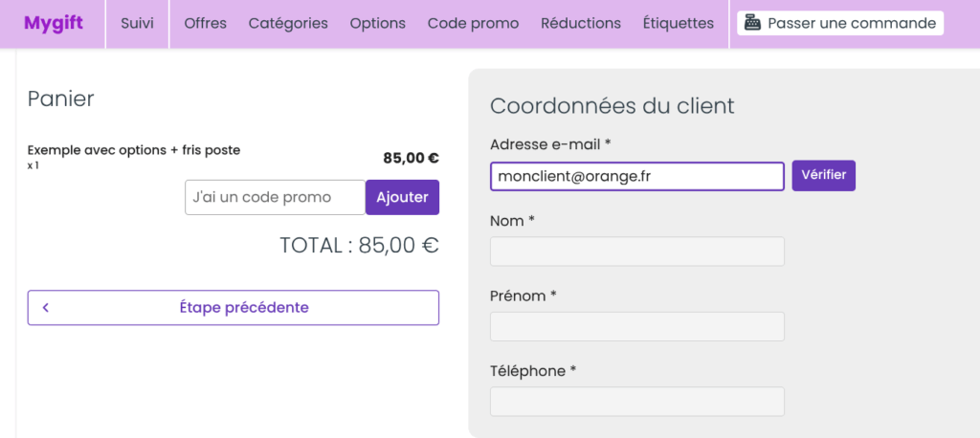Open the Offres menu item

pos(206,24)
